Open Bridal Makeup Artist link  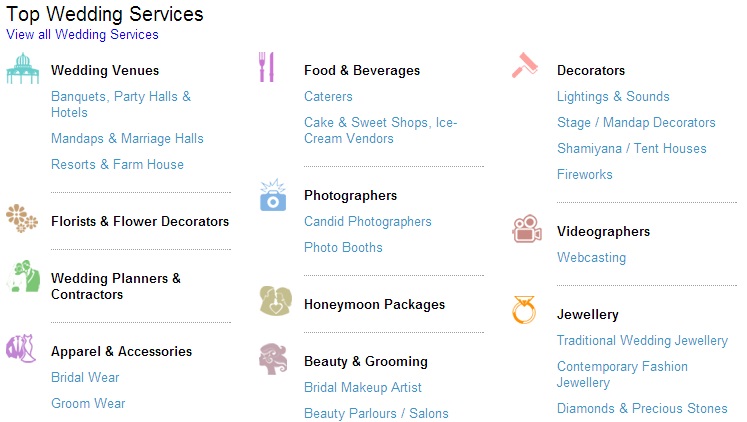[x=363, y=388]
